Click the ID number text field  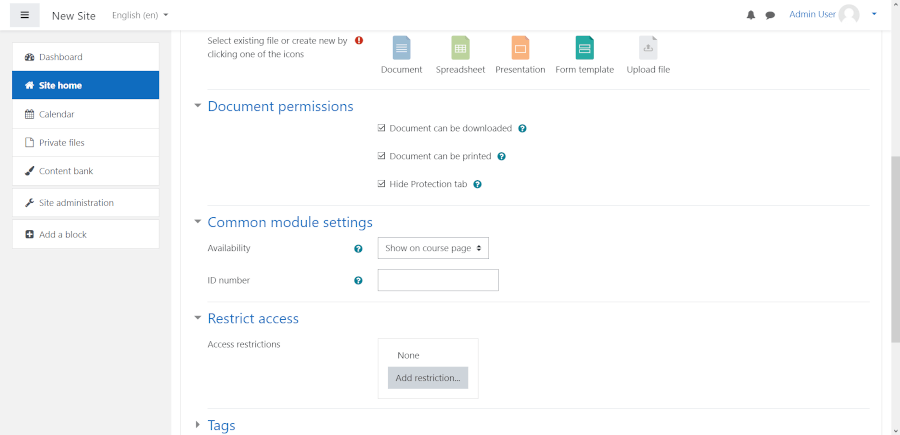[x=438, y=280]
